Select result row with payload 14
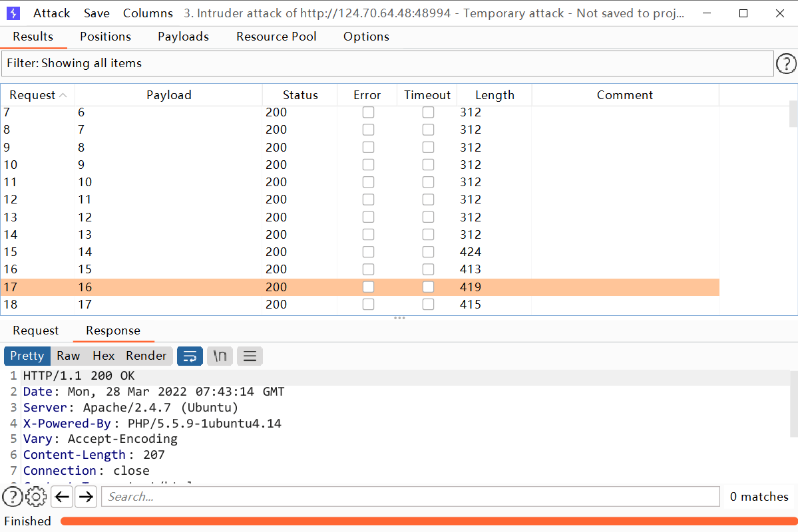Screen dimensions: 798x532 pyautogui.click(x=360, y=252)
